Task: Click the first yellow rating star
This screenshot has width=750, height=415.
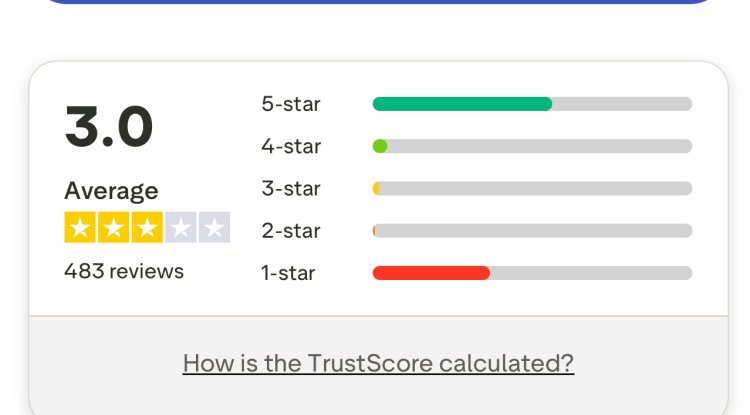Action: coord(81,228)
